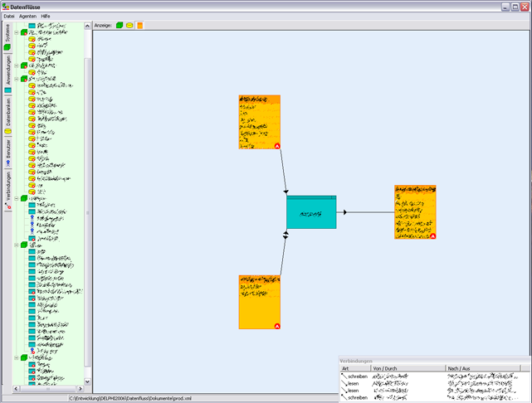Screen dimensions: 532x403
Task: Click the prod.xml file path in status bar
Action: pyautogui.click(x=130, y=399)
